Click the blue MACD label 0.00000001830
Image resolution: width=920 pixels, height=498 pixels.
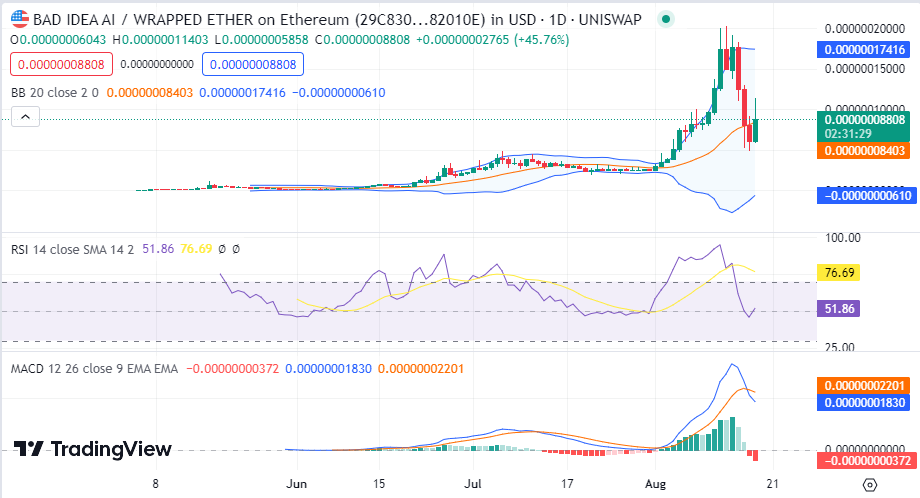[x=864, y=402]
